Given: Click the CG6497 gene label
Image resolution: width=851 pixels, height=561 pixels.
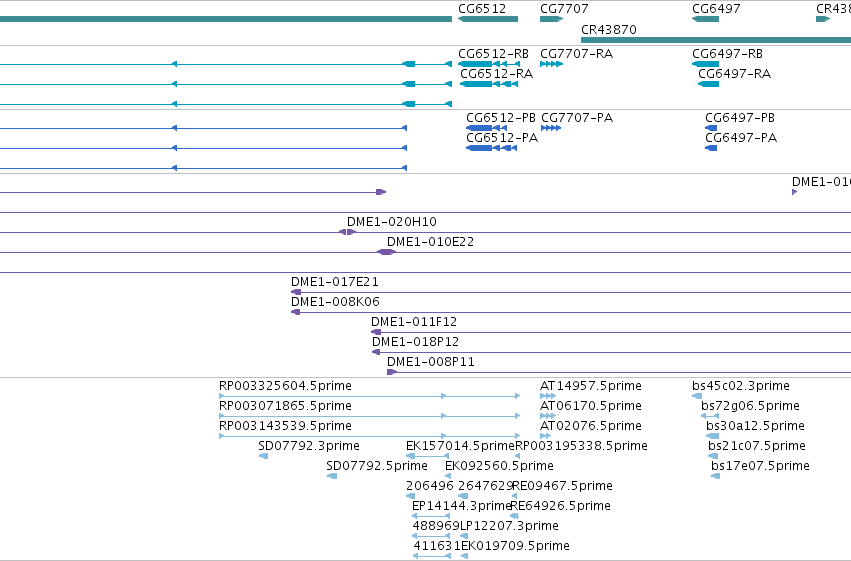Looking at the screenshot, I should [x=716, y=9].
